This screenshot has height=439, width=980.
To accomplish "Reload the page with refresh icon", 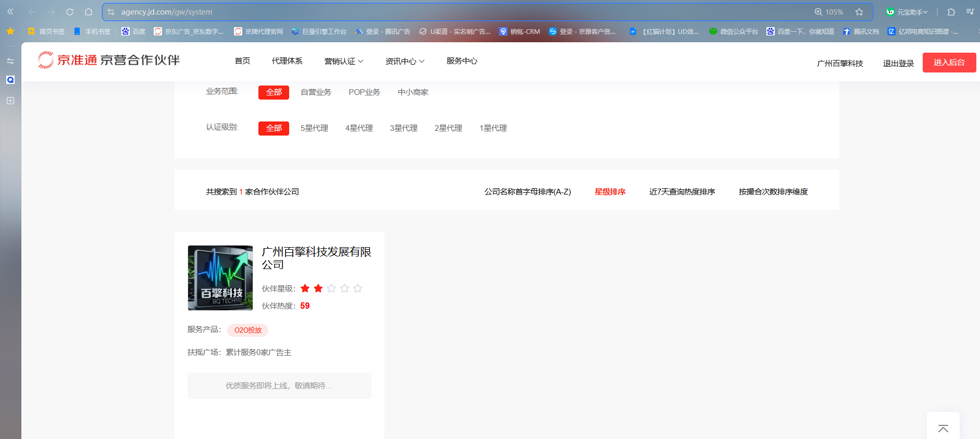I will tap(70, 12).
